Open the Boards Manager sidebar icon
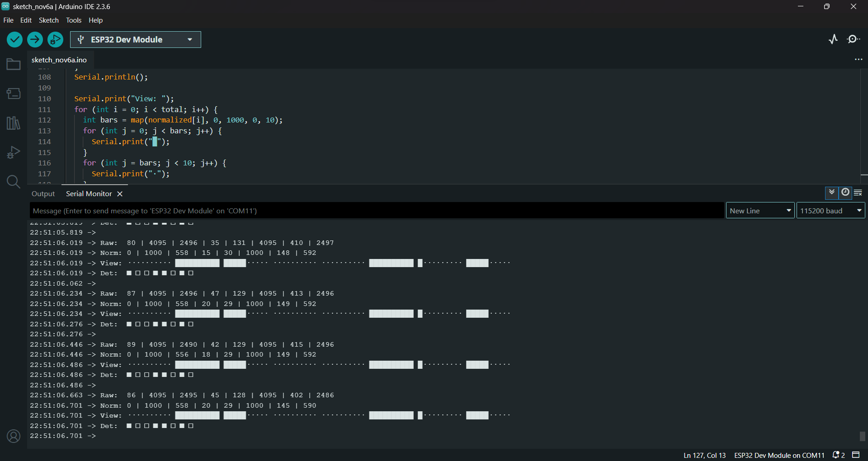This screenshot has width=868, height=461. [x=14, y=94]
